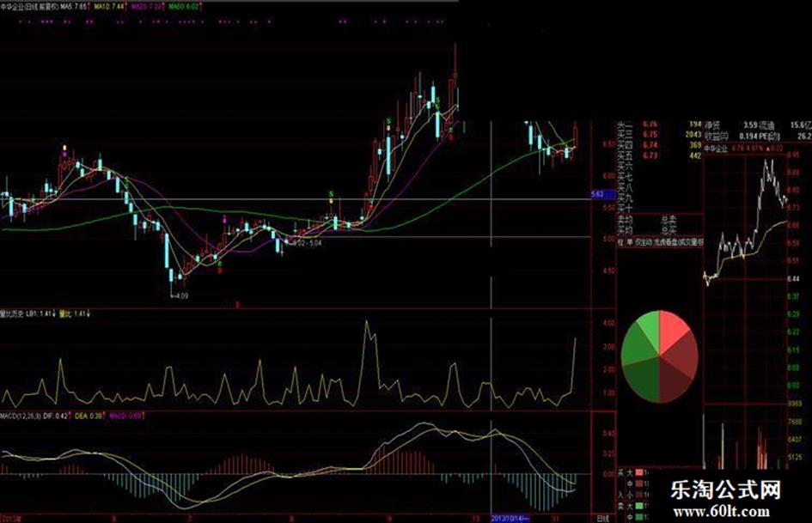Screen dimensions: 812x523
Task: Open the 龙虎看盘 tab
Action: coord(665,242)
